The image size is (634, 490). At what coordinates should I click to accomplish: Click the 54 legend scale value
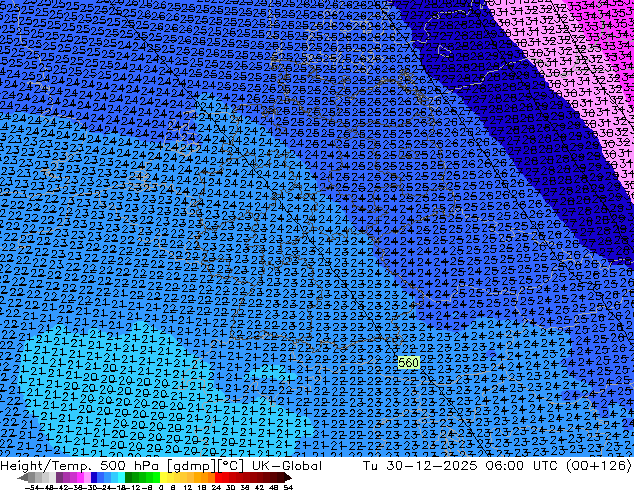click(288, 487)
